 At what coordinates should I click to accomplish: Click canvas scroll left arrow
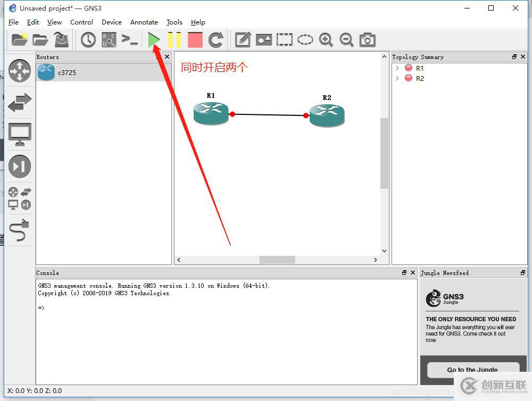click(x=179, y=260)
